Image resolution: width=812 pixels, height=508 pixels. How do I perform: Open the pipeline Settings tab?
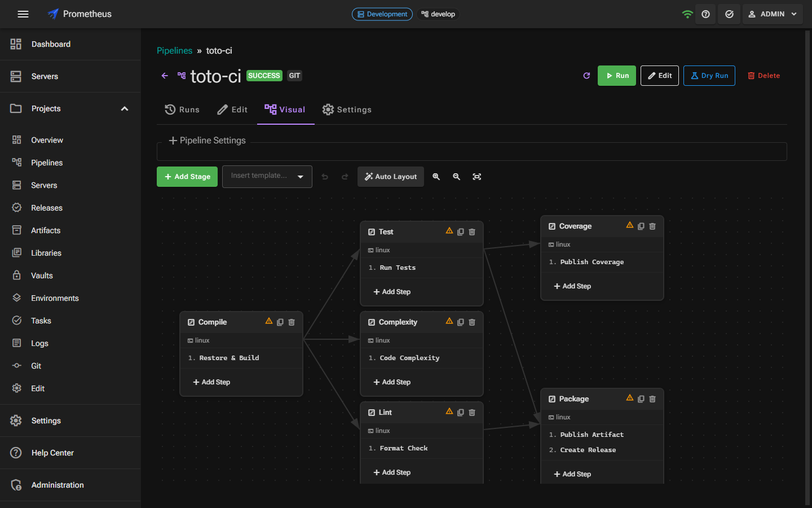(x=347, y=110)
